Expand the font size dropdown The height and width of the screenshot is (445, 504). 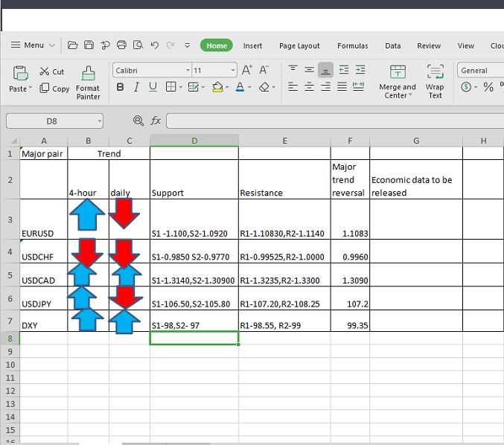[x=233, y=71]
